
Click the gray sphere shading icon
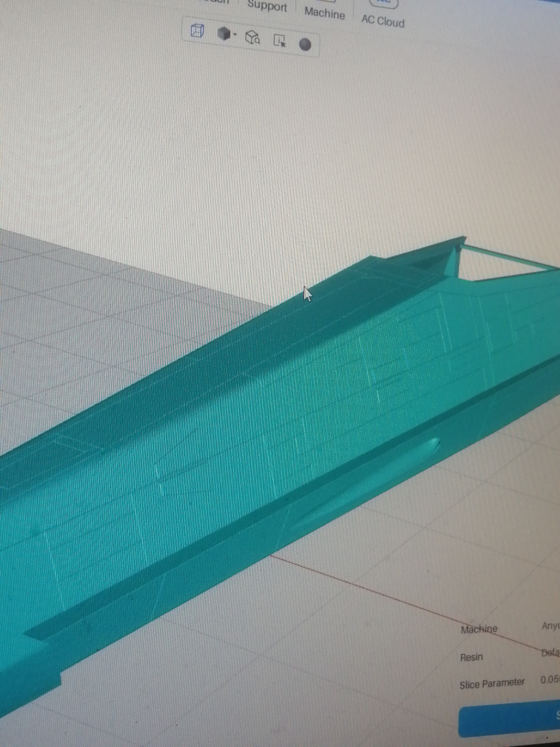(305, 45)
